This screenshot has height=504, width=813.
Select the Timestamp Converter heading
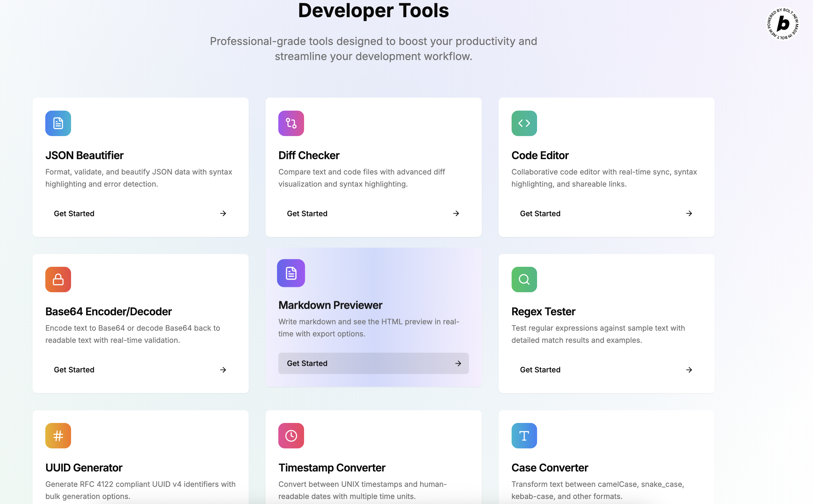tap(332, 468)
